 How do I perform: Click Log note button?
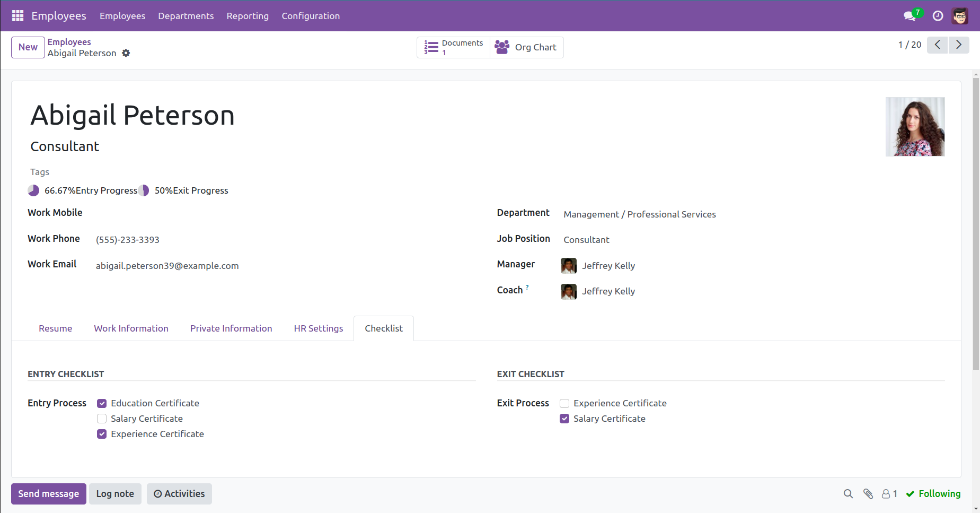tap(115, 494)
